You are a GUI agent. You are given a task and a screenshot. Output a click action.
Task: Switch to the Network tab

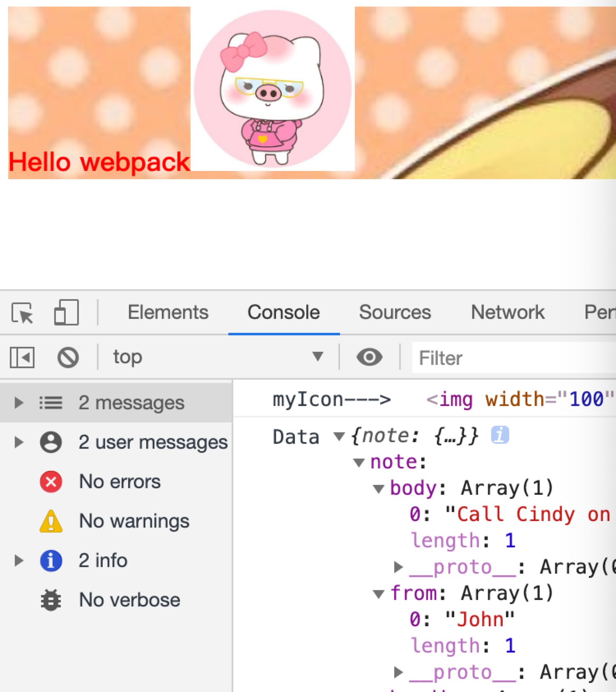click(508, 312)
